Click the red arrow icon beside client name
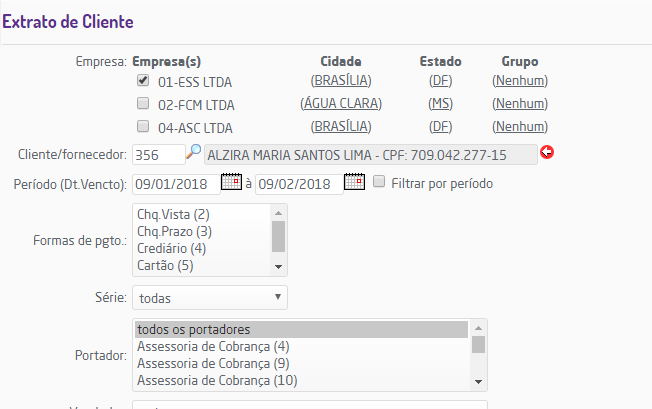This screenshot has width=652, height=409. [546, 153]
